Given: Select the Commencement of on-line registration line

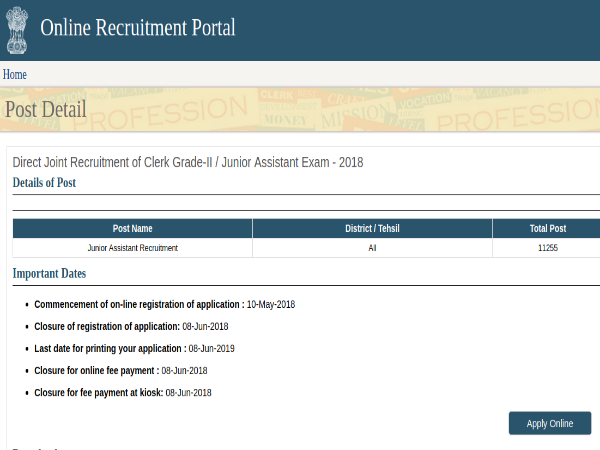Looking at the screenshot, I should (x=164, y=304).
